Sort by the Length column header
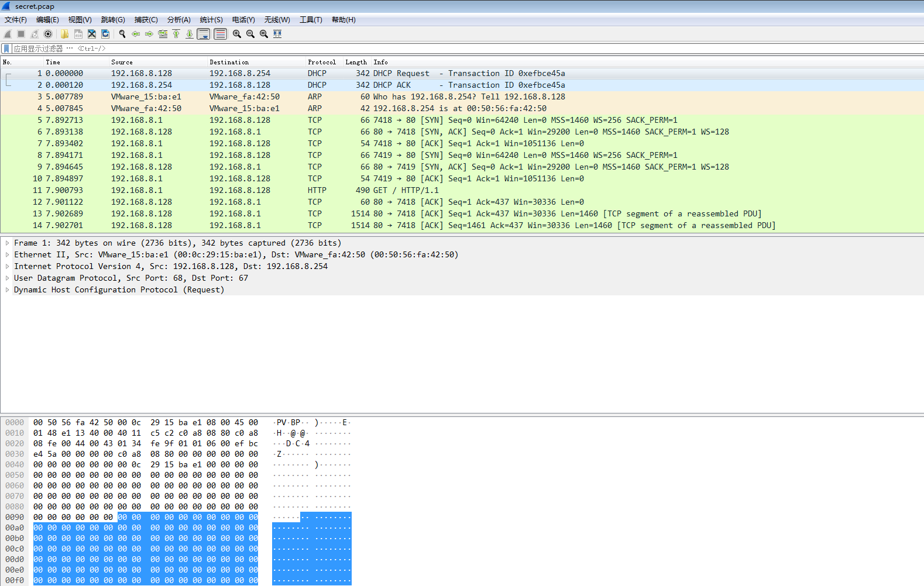 pyautogui.click(x=357, y=62)
